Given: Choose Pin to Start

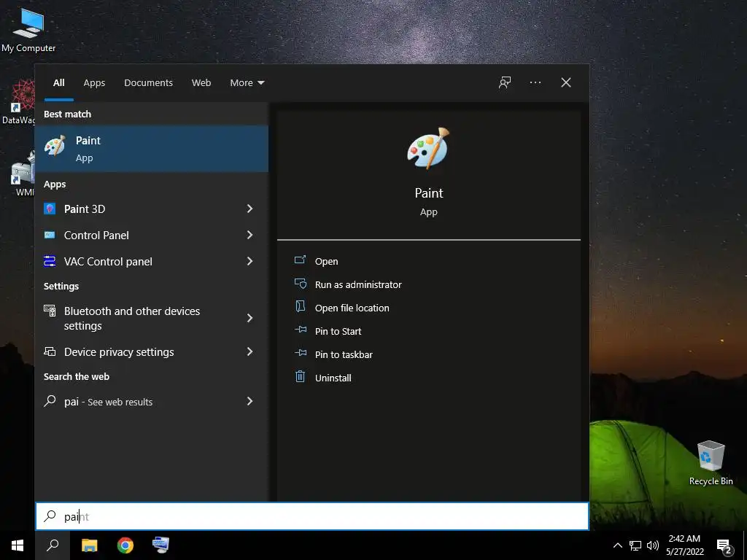Looking at the screenshot, I should (x=338, y=331).
